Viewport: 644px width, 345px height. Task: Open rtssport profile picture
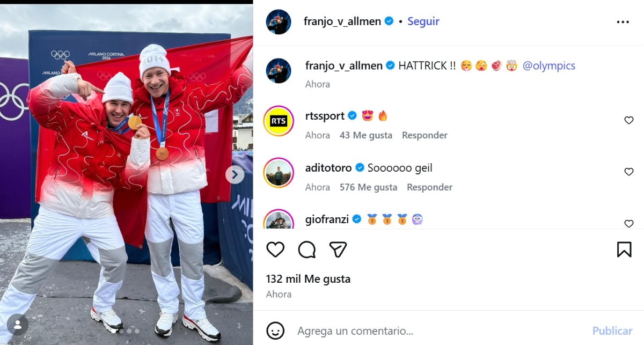click(x=279, y=121)
